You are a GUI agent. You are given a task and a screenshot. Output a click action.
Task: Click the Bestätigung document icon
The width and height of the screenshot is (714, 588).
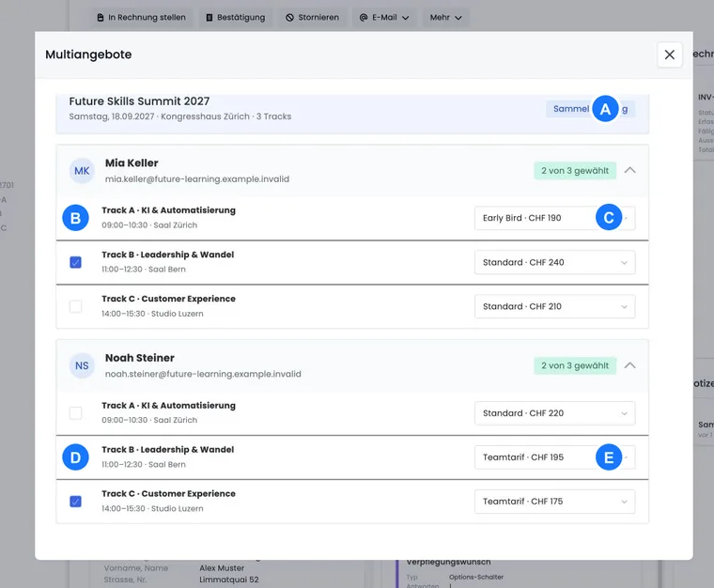(209, 17)
